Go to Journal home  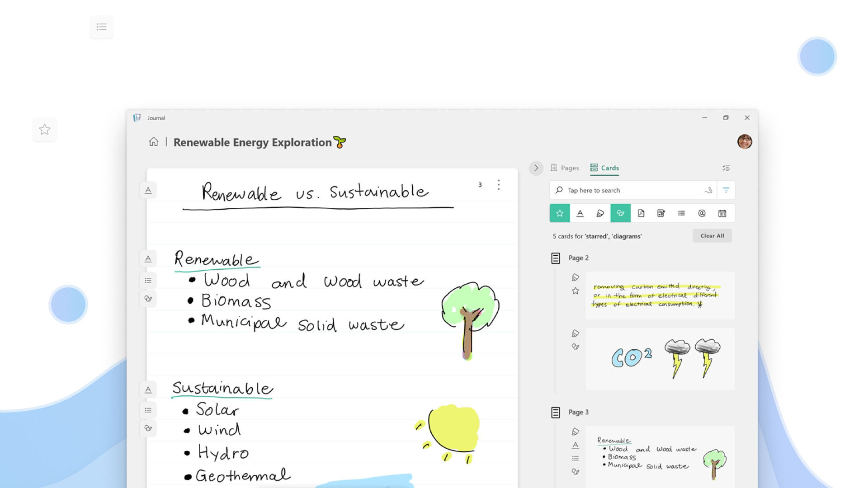coord(154,142)
